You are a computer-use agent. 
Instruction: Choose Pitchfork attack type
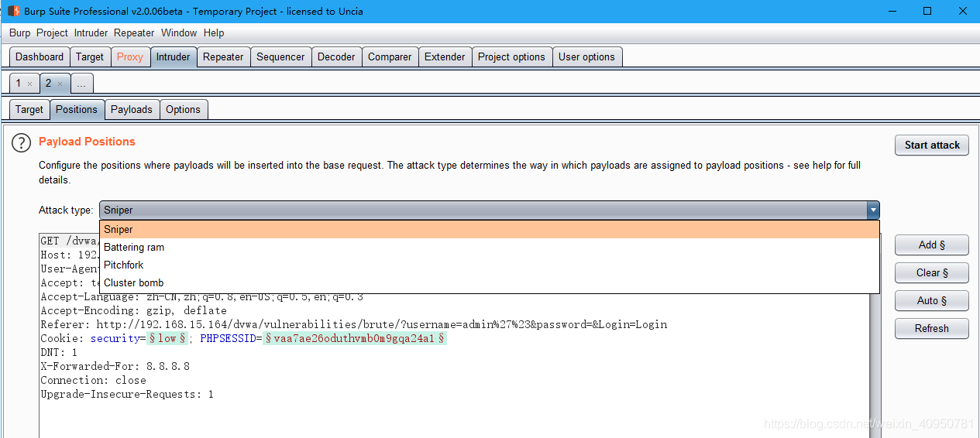(x=490, y=265)
